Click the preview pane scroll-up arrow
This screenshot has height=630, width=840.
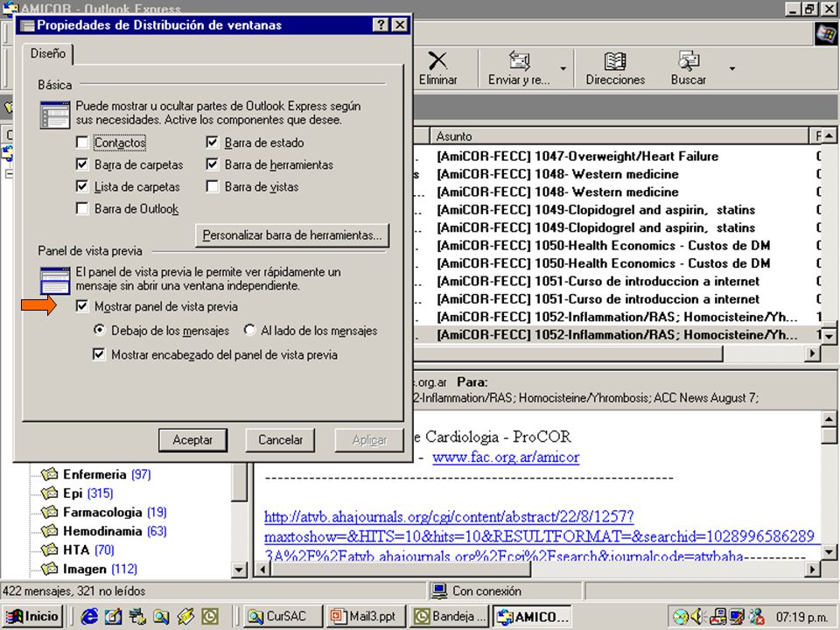click(x=829, y=419)
